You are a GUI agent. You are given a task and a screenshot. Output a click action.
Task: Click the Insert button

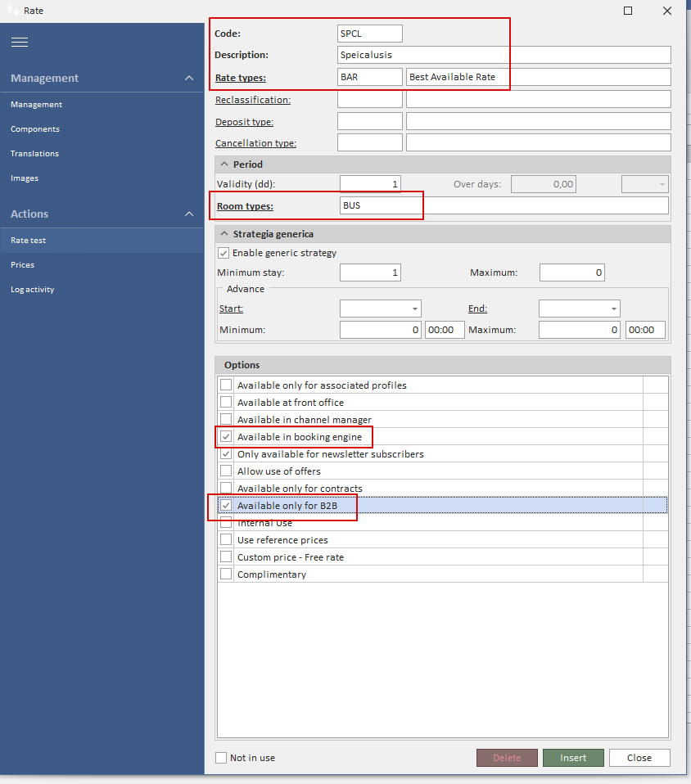pyautogui.click(x=573, y=758)
